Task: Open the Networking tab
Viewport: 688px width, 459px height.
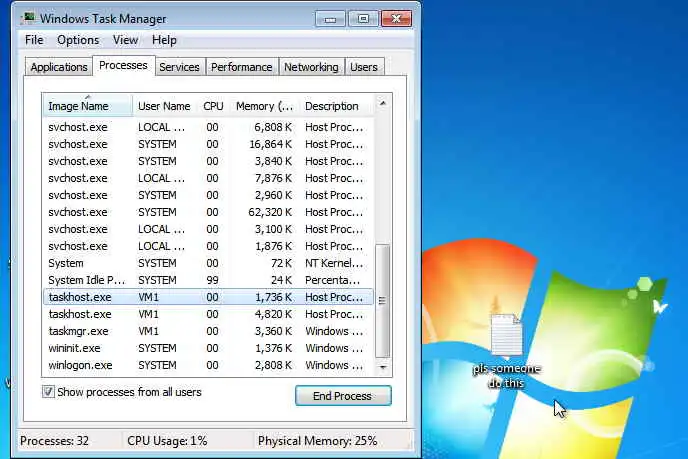Action: point(311,67)
